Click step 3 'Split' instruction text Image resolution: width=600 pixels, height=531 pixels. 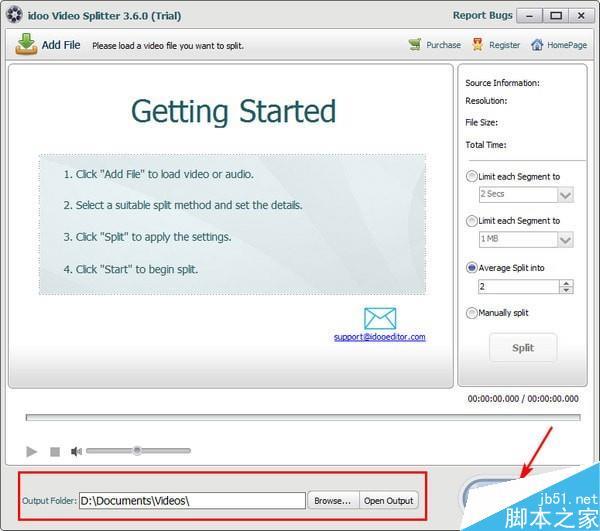coord(147,237)
